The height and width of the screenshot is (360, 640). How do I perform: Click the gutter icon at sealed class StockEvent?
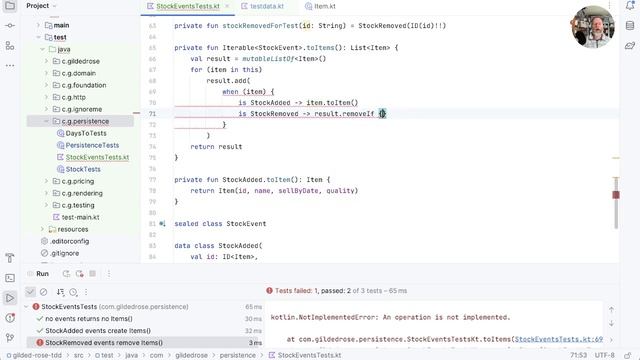pyautogui.click(x=162, y=224)
